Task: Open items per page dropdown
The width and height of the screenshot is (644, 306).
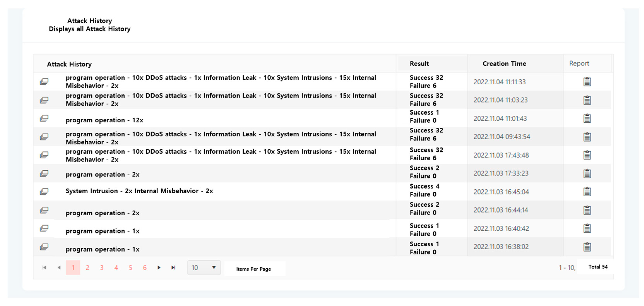Action: click(x=204, y=268)
